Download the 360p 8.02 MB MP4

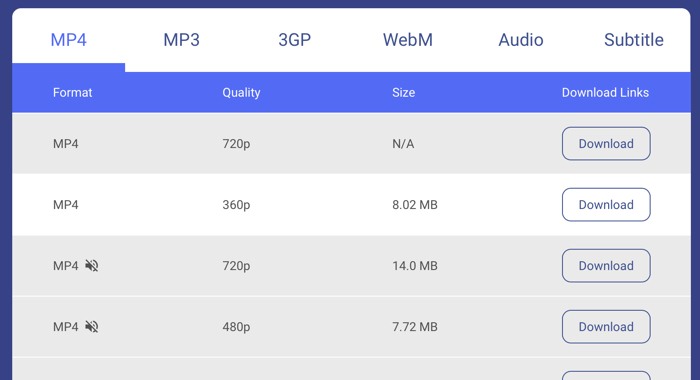coord(606,205)
